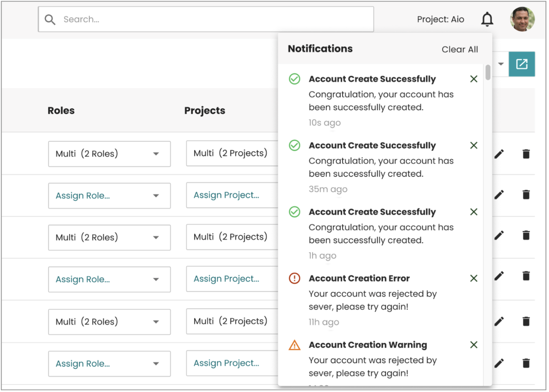Click the trash delete icon in first row
Image resolution: width=549 pixels, height=392 pixels.
coord(526,154)
